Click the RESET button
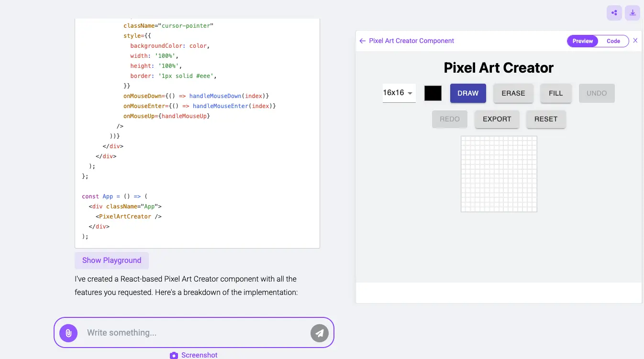The image size is (644, 359). [x=545, y=119]
